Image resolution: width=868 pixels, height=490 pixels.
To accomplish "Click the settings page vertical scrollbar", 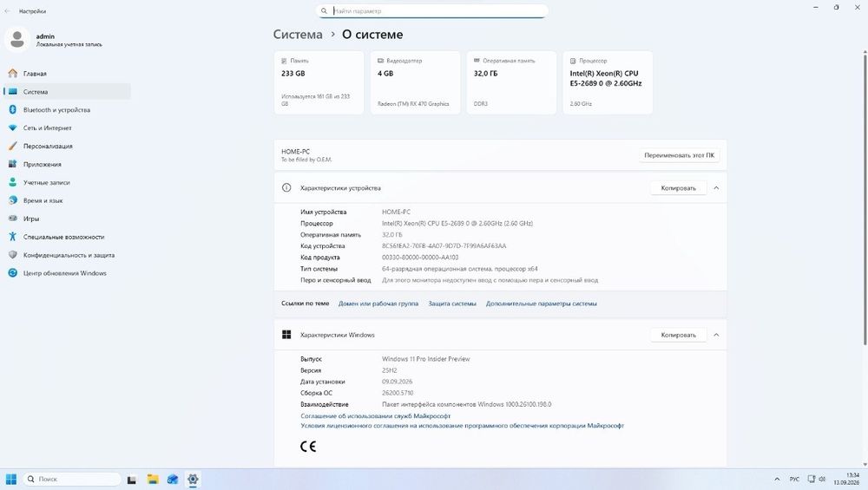I will (865, 199).
